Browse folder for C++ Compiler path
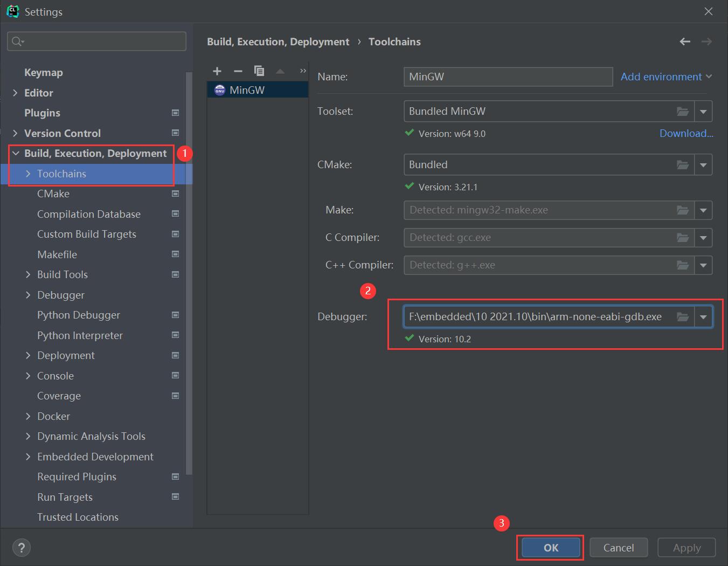Image resolution: width=728 pixels, height=566 pixels. click(x=683, y=265)
